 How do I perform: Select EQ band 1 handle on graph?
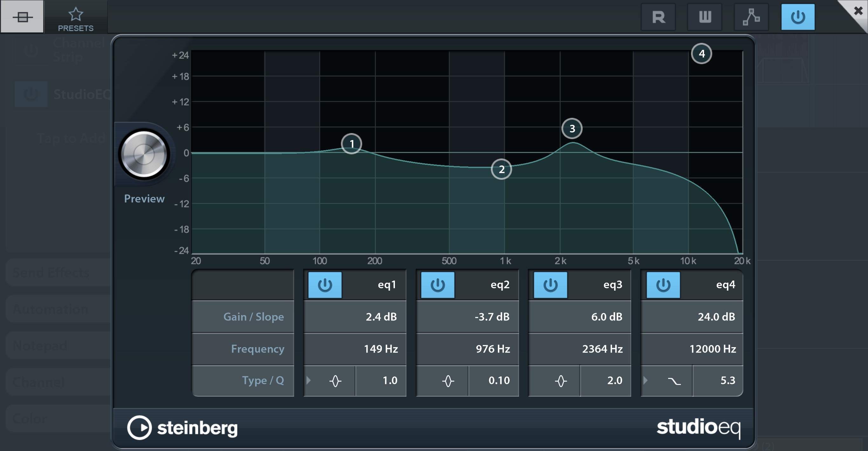pos(351,144)
